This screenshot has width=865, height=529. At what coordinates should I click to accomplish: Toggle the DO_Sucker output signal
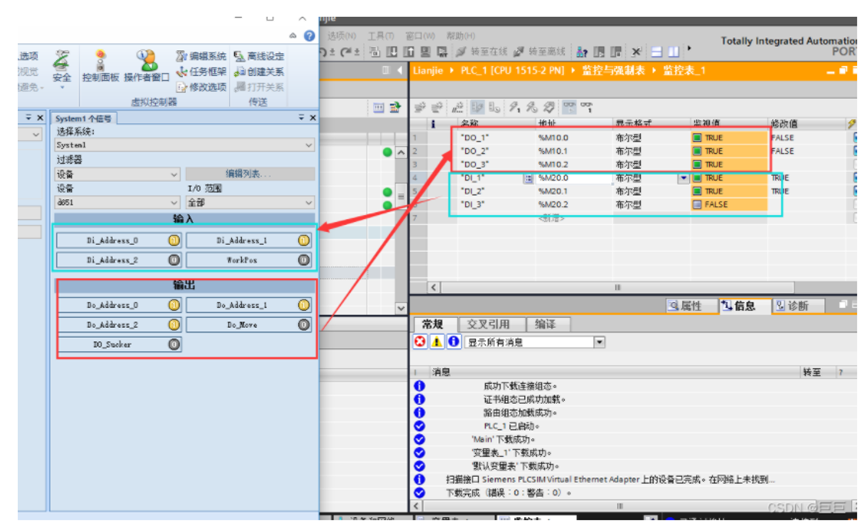[119, 344]
